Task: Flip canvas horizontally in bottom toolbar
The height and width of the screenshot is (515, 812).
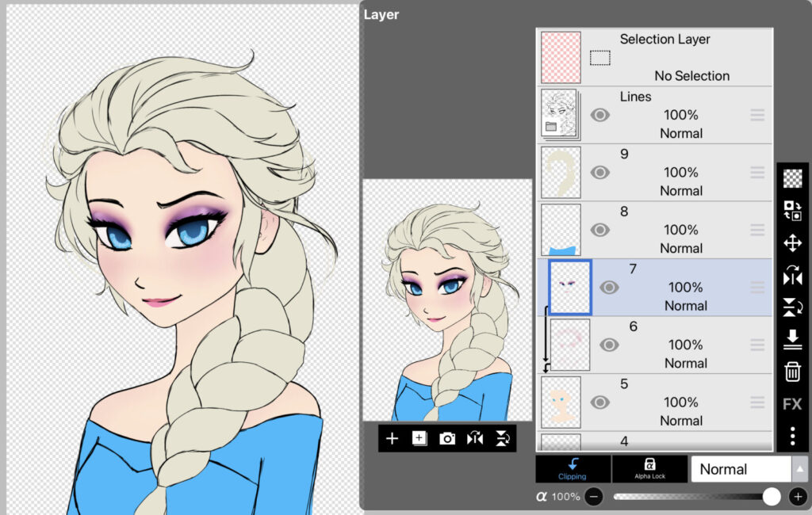Action: click(x=475, y=438)
